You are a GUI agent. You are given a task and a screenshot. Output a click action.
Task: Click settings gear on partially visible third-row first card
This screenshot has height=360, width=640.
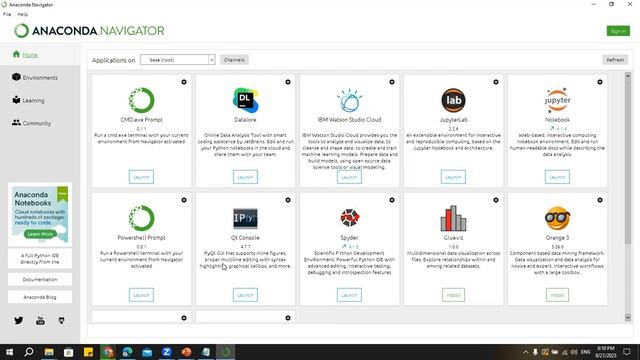(x=184, y=318)
